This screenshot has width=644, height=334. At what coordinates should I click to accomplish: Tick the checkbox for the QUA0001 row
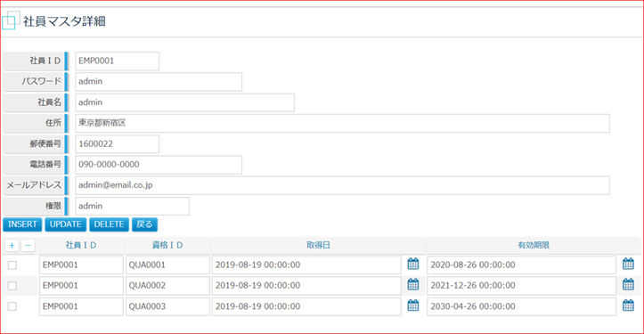click(x=12, y=265)
